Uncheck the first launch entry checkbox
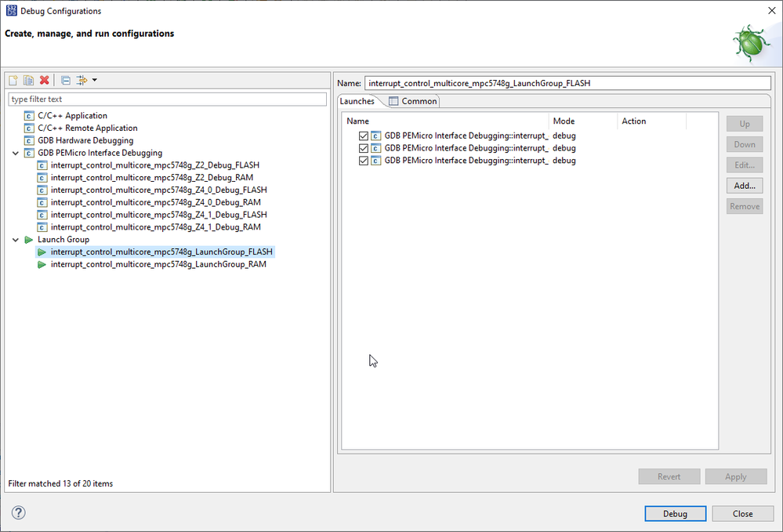Screen dimensions: 783x532 point(364,136)
